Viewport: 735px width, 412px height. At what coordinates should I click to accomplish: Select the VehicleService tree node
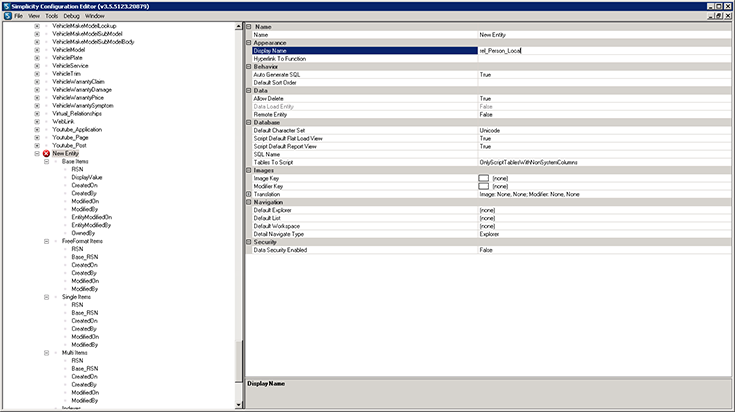pyautogui.click(x=70, y=66)
